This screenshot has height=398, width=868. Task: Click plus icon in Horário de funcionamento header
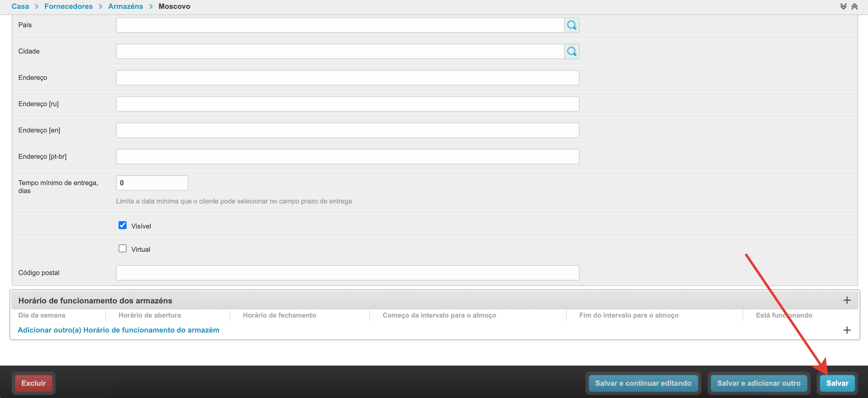click(847, 300)
